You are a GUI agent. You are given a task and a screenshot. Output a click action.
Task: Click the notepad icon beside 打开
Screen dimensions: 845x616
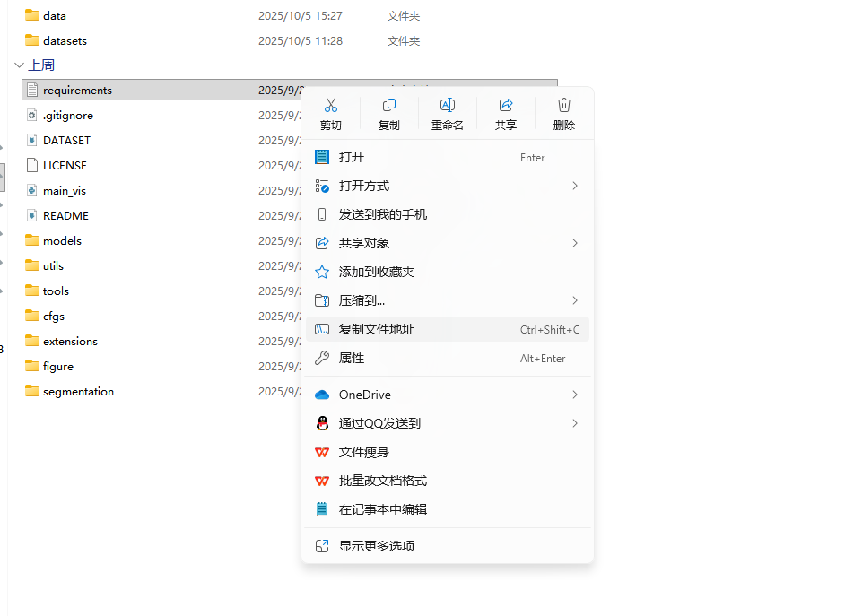click(322, 157)
